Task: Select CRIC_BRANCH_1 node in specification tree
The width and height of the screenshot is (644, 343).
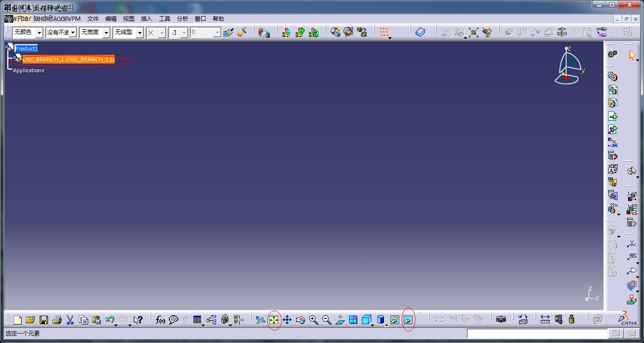Action: 68,59
